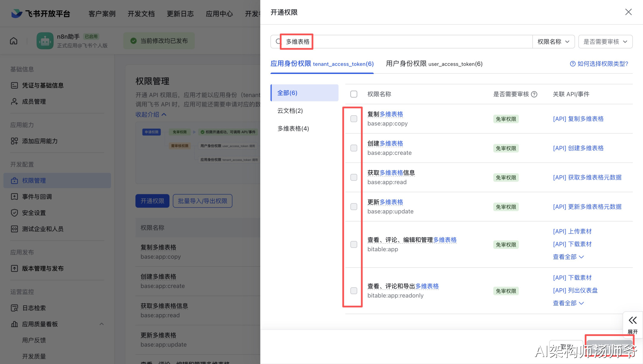Click the 凭证与基础信息 sidebar icon
643x364 pixels.
click(14, 85)
